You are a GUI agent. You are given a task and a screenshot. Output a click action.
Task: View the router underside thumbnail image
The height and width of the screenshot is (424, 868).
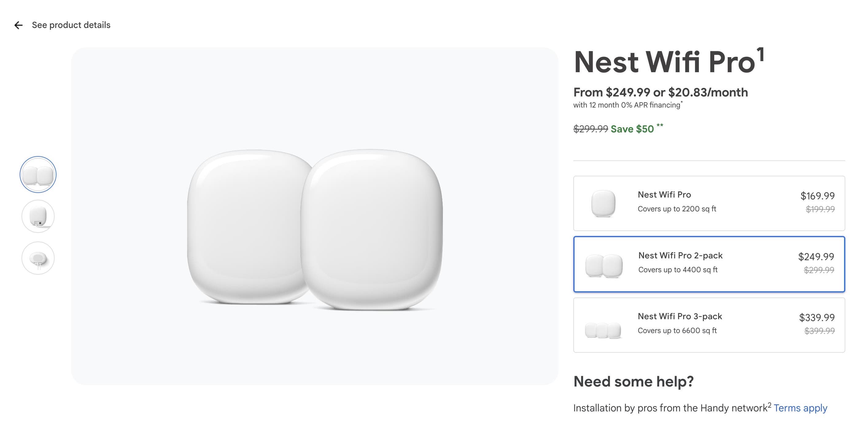coord(38,258)
